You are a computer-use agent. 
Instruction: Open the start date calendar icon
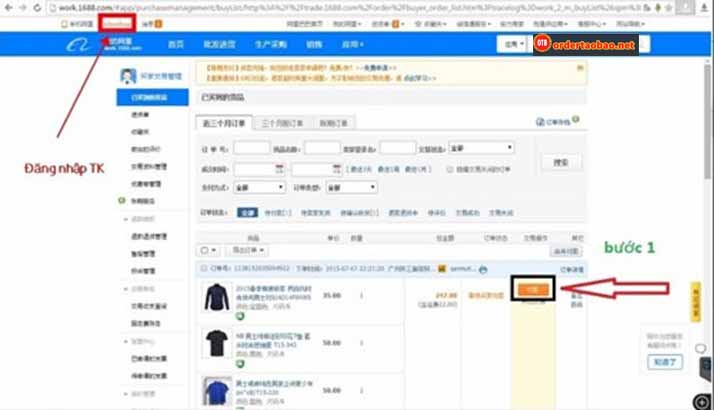point(280,169)
